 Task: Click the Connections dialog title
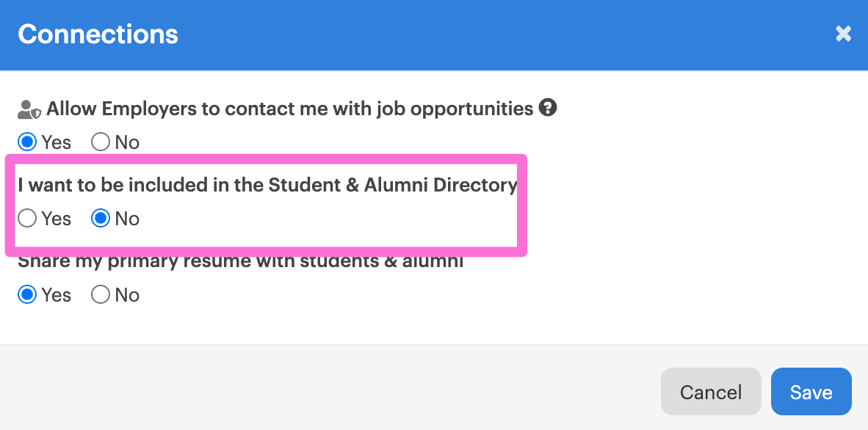point(98,34)
